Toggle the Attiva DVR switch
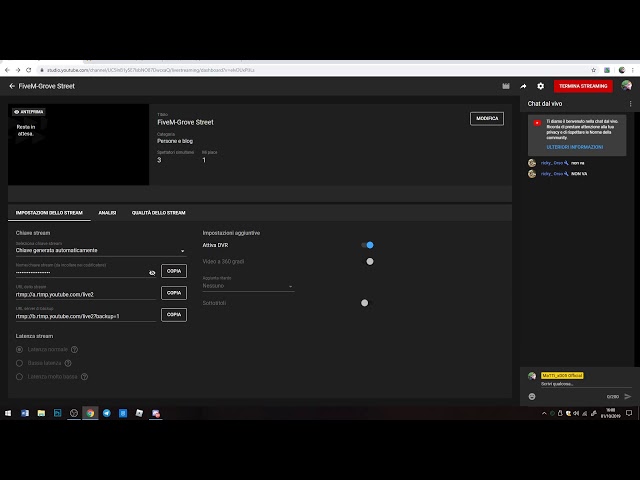 click(x=367, y=245)
